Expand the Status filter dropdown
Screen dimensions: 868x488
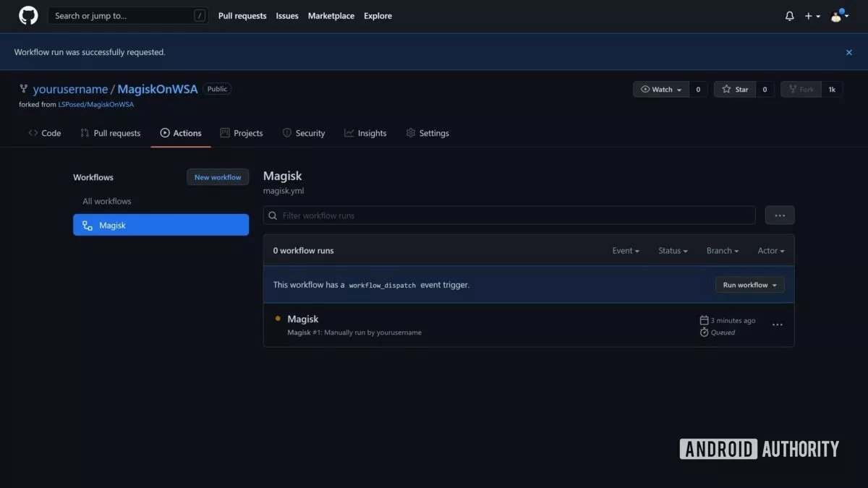(x=673, y=251)
